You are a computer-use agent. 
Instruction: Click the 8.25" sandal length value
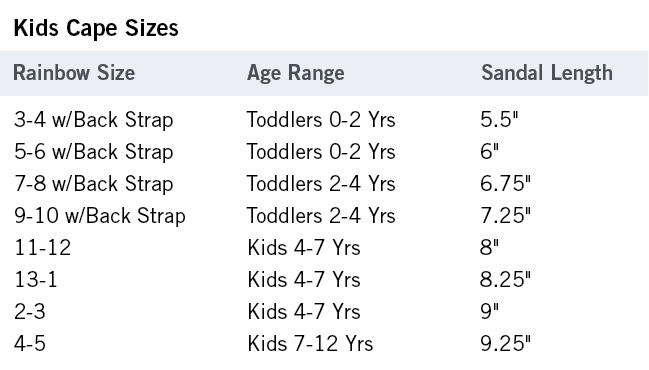pos(505,279)
